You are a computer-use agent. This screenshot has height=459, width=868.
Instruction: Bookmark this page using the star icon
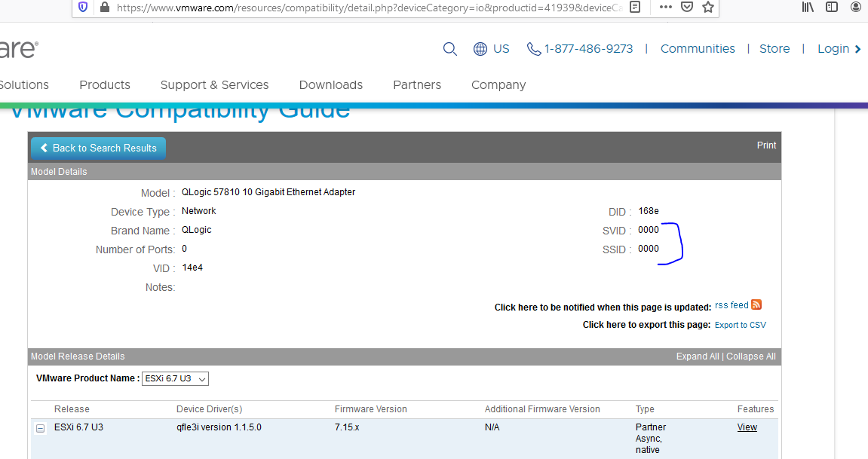tap(707, 7)
